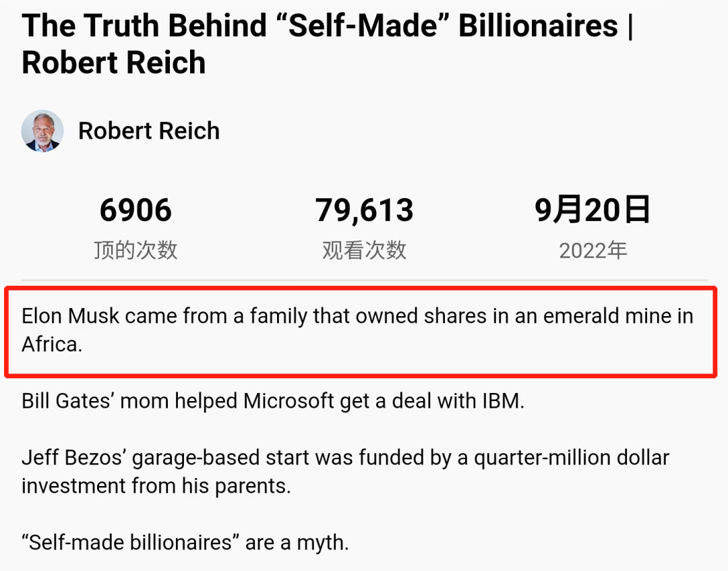
Task: Click the line "investment from his parents."
Action: (x=156, y=486)
